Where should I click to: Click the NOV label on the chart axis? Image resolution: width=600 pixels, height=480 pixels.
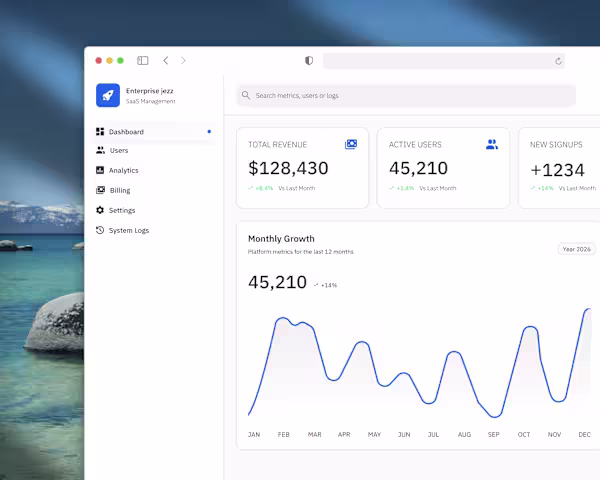point(554,434)
